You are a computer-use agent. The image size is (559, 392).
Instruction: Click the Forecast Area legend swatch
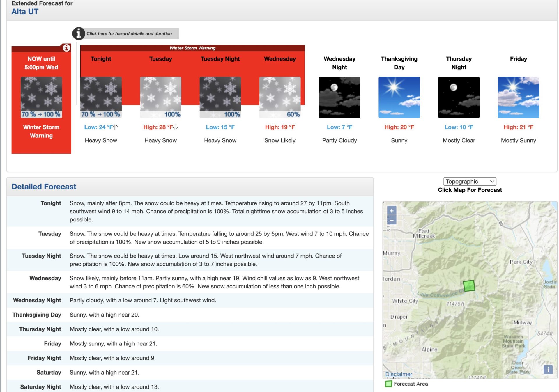click(x=388, y=384)
